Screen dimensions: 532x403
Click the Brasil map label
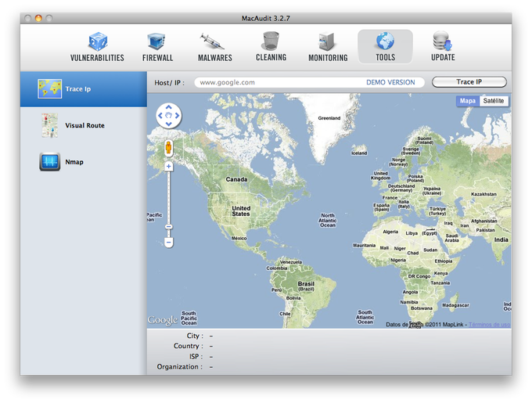click(306, 283)
